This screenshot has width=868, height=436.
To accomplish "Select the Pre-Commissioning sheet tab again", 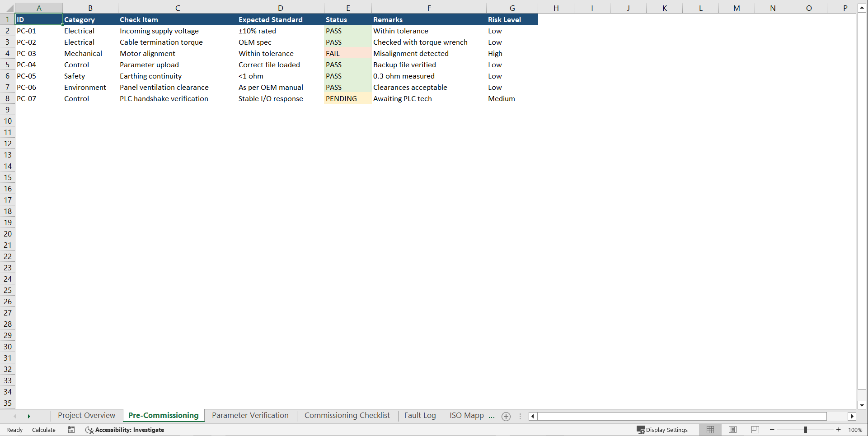I will pos(163,415).
